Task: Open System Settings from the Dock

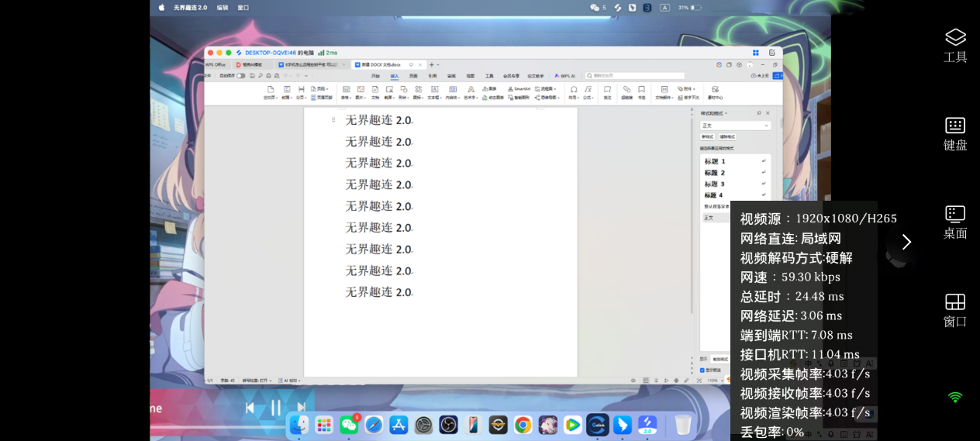Action: (x=423, y=425)
